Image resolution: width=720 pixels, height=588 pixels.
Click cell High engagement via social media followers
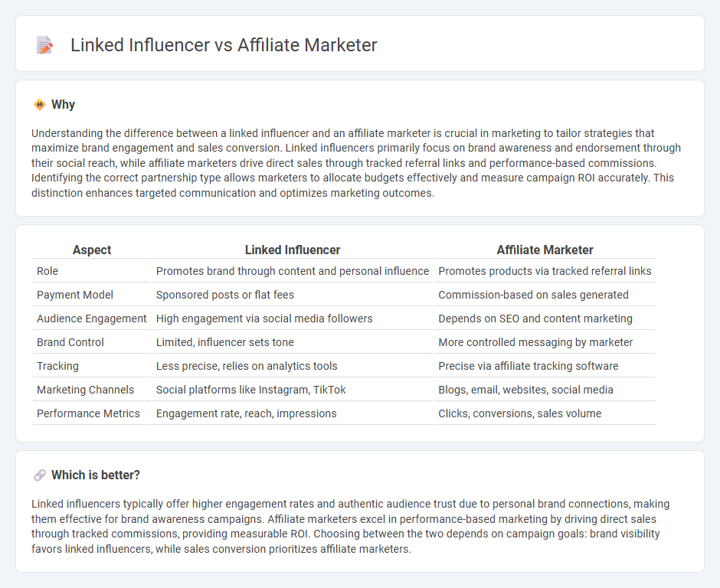(293, 318)
